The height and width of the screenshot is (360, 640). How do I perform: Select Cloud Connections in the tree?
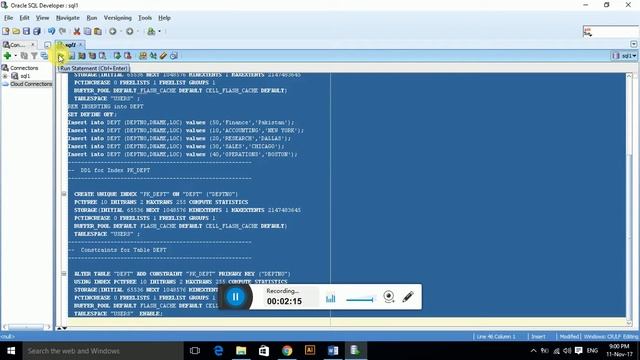pyautogui.click(x=31, y=84)
